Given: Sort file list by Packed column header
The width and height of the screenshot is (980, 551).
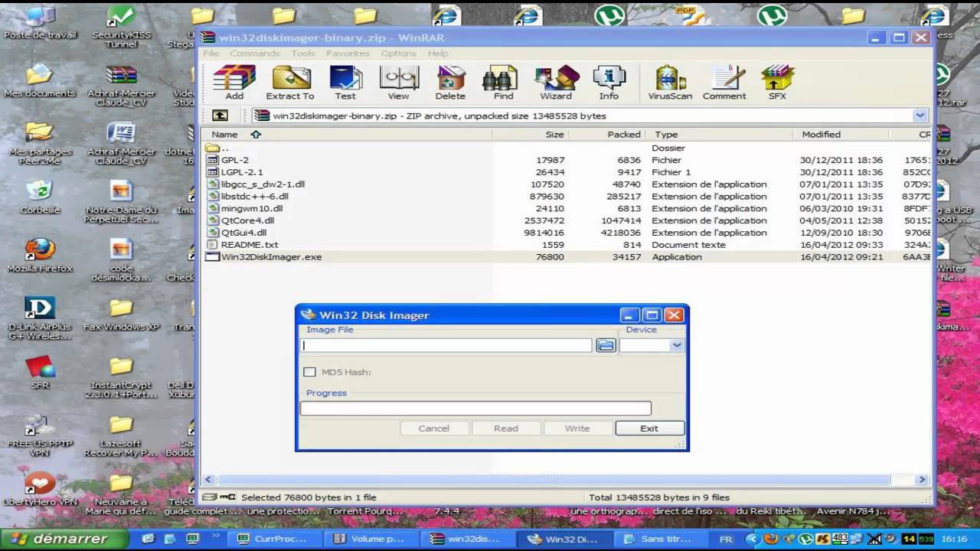Looking at the screenshot, I should coord(606,135).
